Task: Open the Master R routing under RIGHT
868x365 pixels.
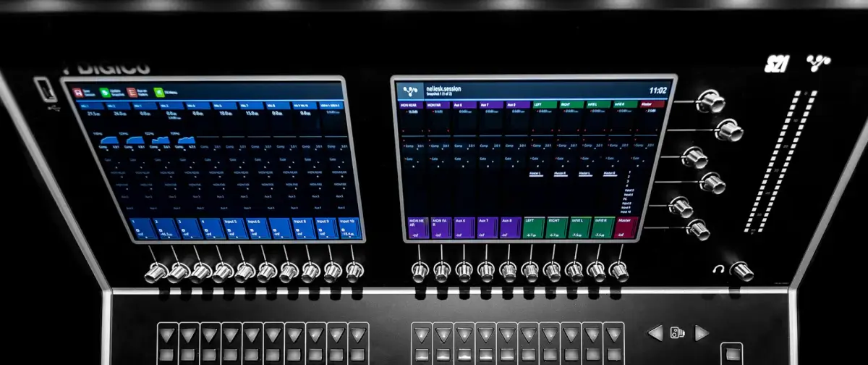Action: [562, 173]
